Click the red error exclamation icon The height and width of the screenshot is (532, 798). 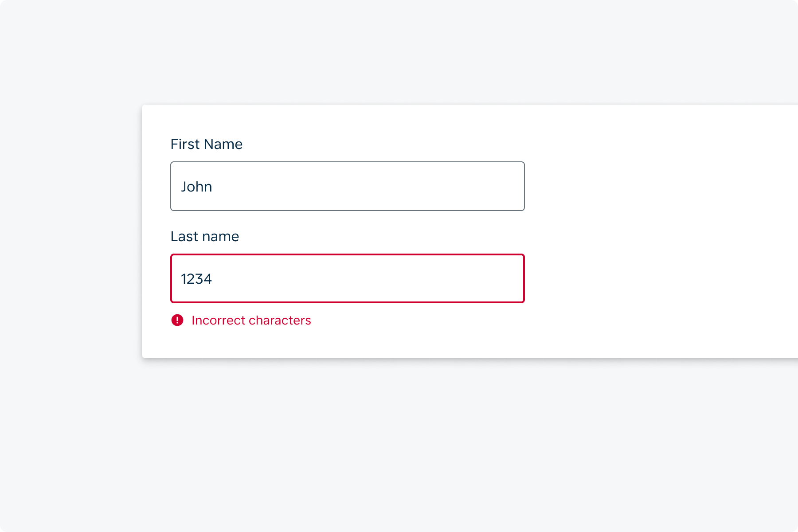pos(177,320)
